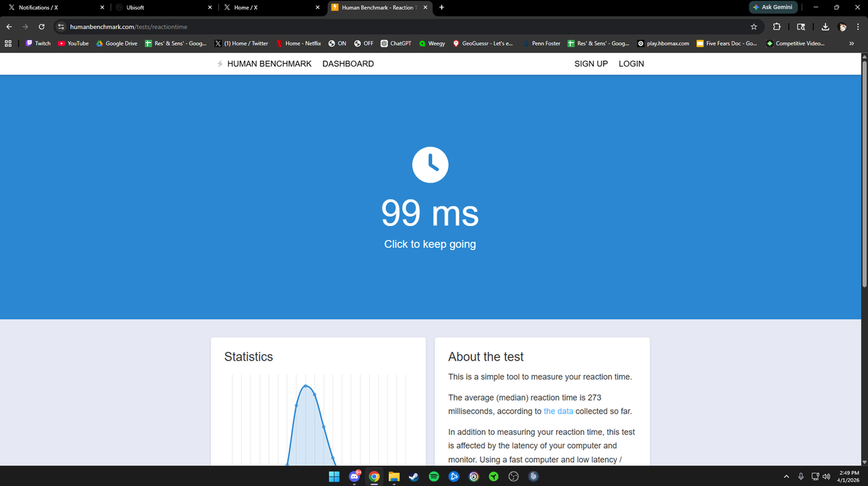868x486 pixels.
Task: Click the 'About the test' heading
Action: [x=486, y=356]
